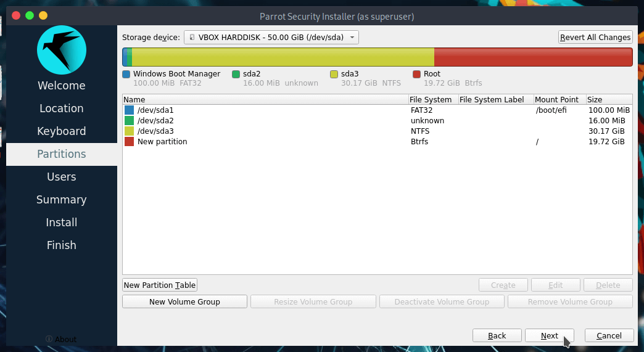The width and height of the screenshot is (644, 352).
Task: Click the yellow /dev/sda3 partition icon
Action: click(x=129, y=131)
